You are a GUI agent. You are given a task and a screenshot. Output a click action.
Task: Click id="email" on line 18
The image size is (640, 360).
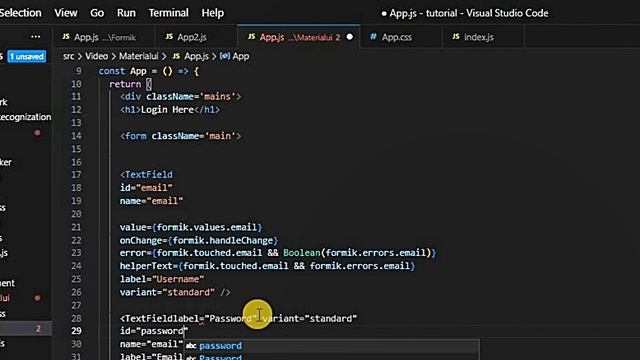(x=146, y=188)
